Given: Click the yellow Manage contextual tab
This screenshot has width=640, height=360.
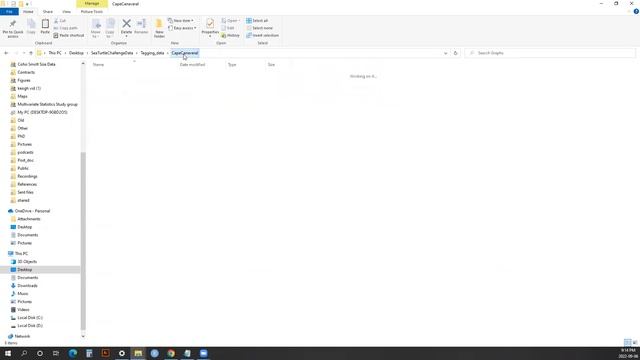Looking at the screenshot, I should click(x=92, y=4).
